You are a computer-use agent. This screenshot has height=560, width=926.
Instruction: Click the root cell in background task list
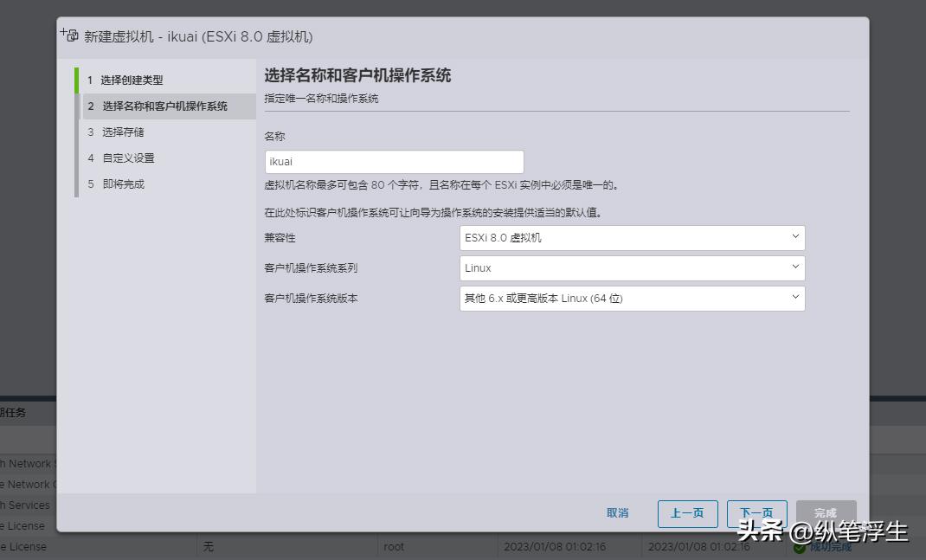click(x=394, y=547)
